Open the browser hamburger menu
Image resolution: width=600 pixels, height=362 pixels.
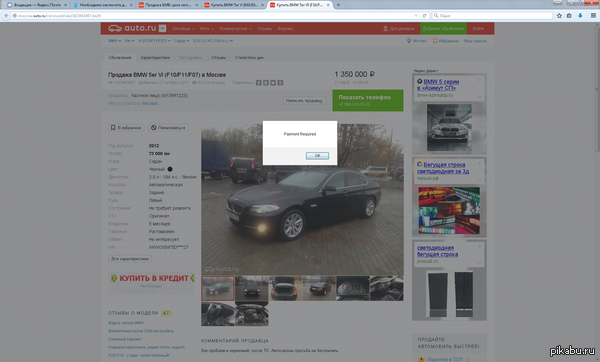pos(593,16)
